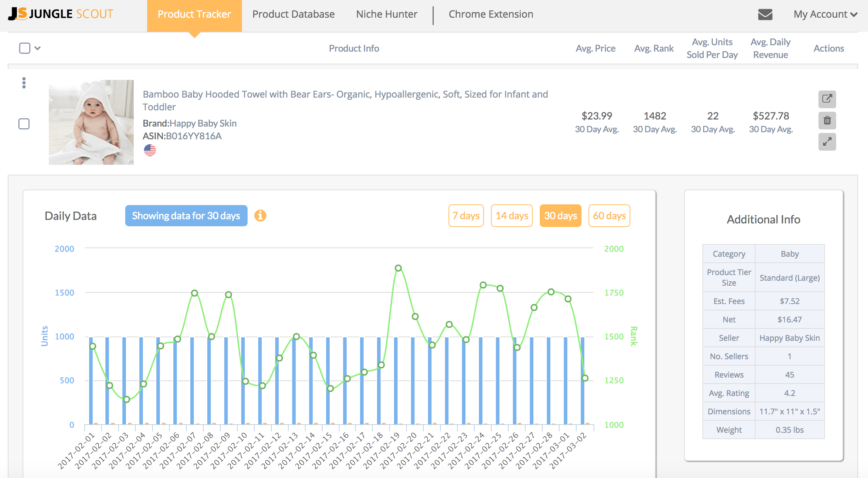868x478 pixels.
Task: Click the 2017-02-19 rank peak point
Action: click(398, 268)
